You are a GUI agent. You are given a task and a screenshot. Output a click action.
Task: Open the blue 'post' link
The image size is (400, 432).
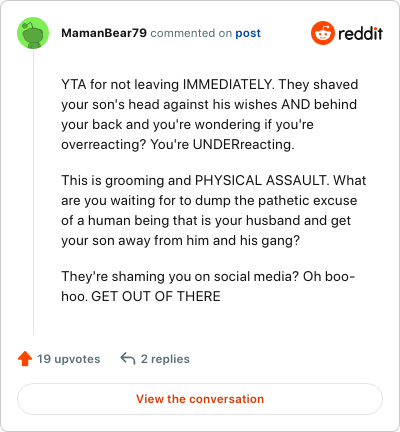248,33
